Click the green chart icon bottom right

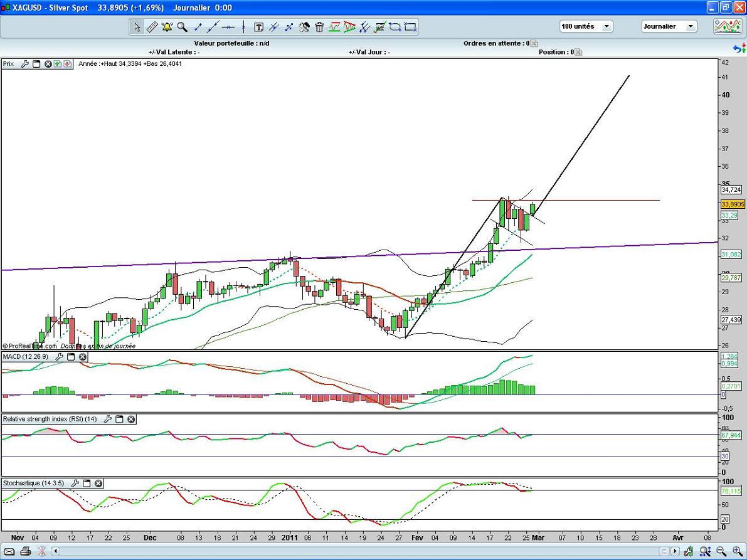[689, 552]
